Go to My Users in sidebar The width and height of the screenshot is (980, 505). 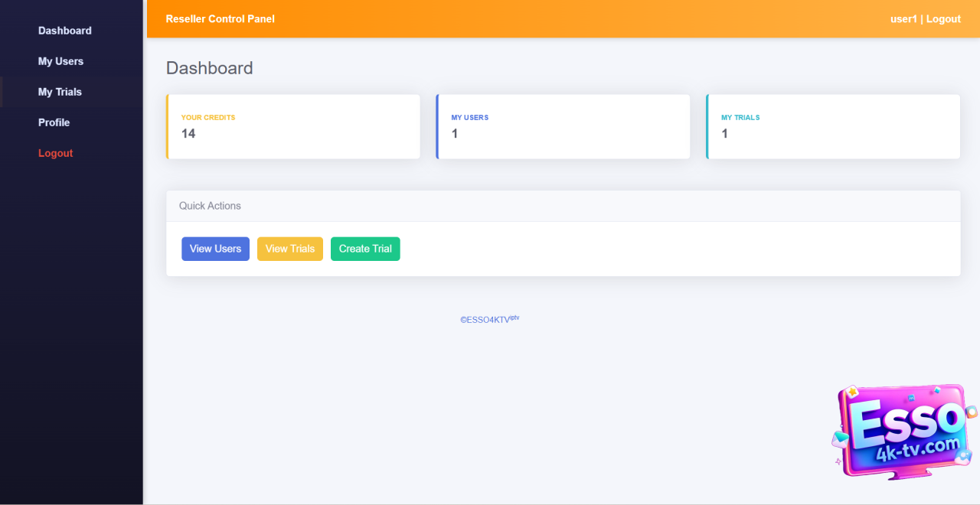point(60,61)
